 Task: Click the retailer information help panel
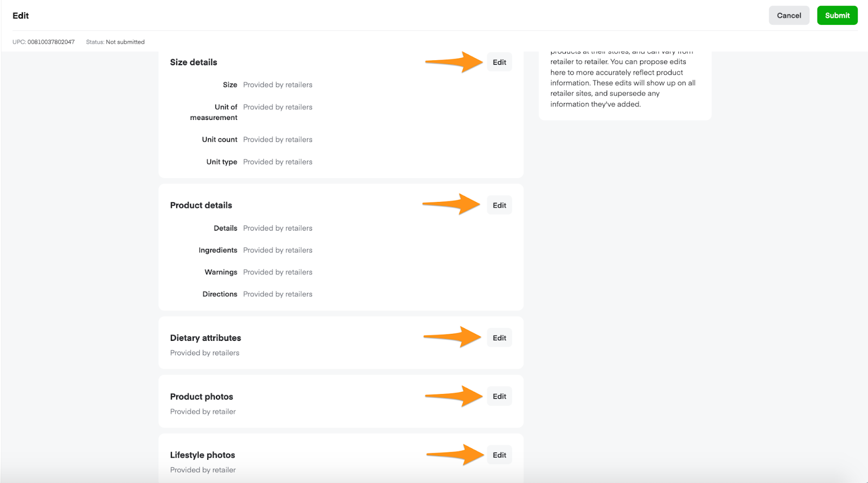point(624,82)
